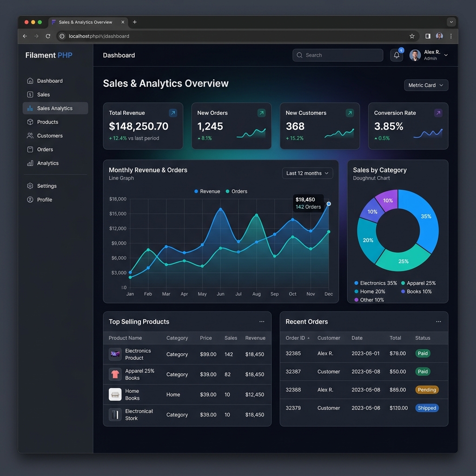476x476 pixels.
Task: Click the Analytics chart icon
Action: click(29, 163)
